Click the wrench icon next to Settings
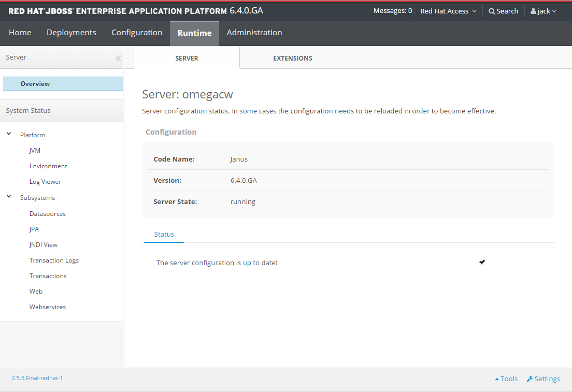Screen dimensions: 572x392 click(530, 379)
